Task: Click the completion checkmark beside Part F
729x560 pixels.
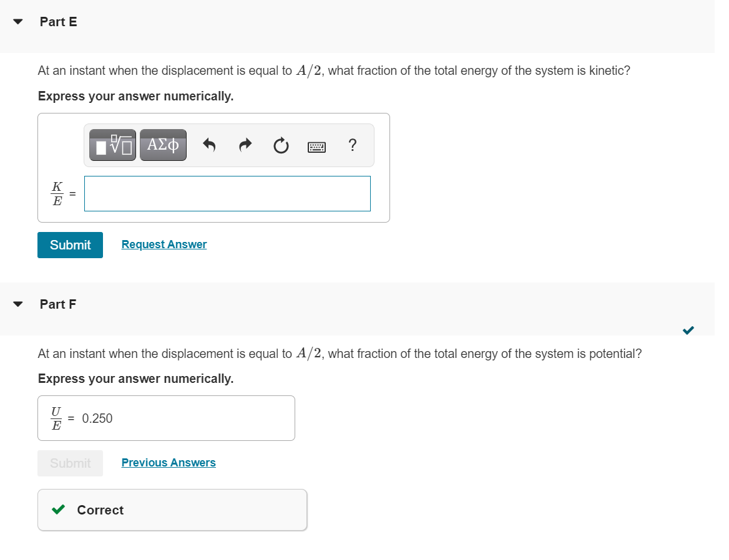Action: click(x=688, y=330)
